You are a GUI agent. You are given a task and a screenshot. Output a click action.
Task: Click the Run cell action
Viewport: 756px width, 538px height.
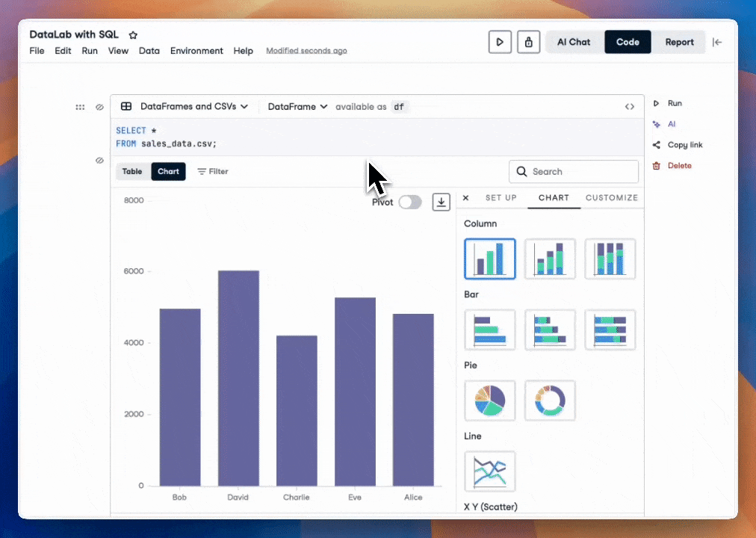(x=668, y=103)
